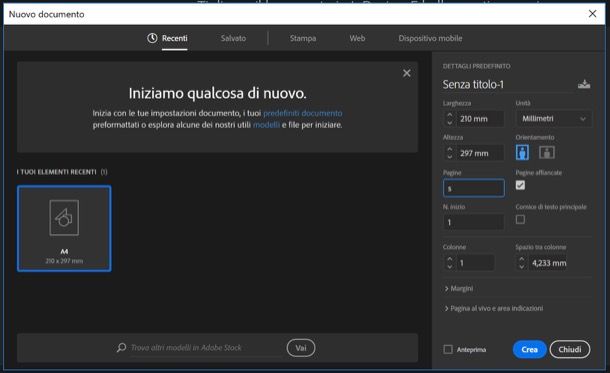Click the I TUOI ELEMENTI RECENTI heading
Screen dimensions: 610x373
(56, 172)
